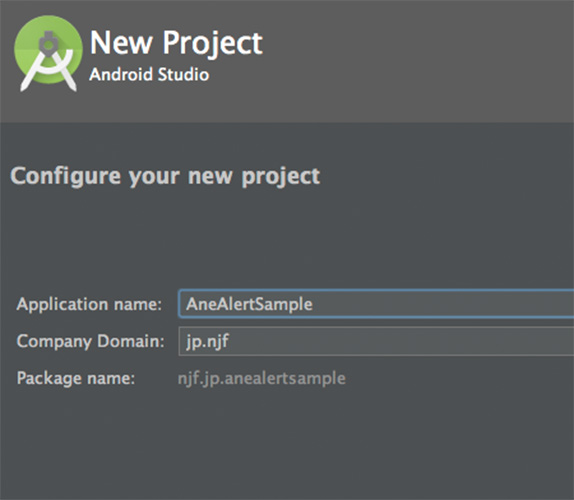
Task: Select the package name njf.jp.anealertsample text
Action: click(x=261, y=379)
